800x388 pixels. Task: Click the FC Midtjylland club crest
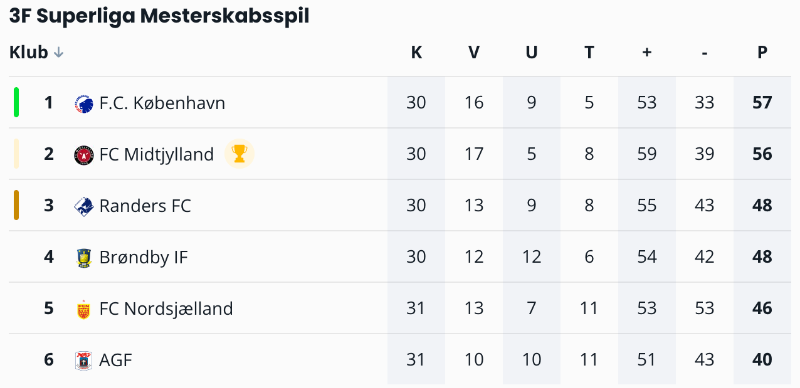(x=84, y=155)
